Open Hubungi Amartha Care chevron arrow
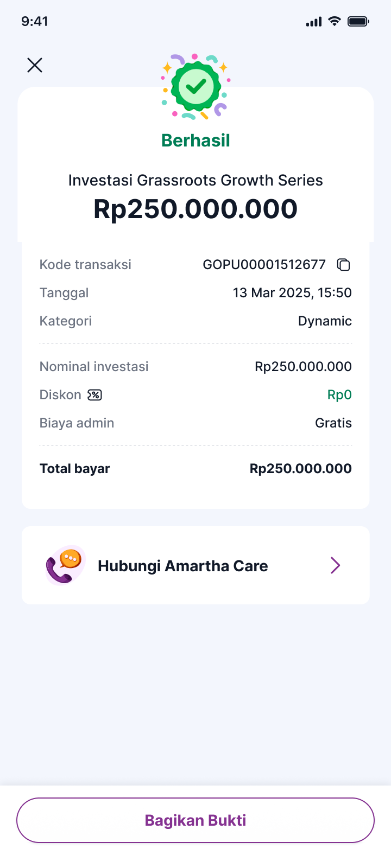This screenshot has height=868, width=391. pos(335,565)
